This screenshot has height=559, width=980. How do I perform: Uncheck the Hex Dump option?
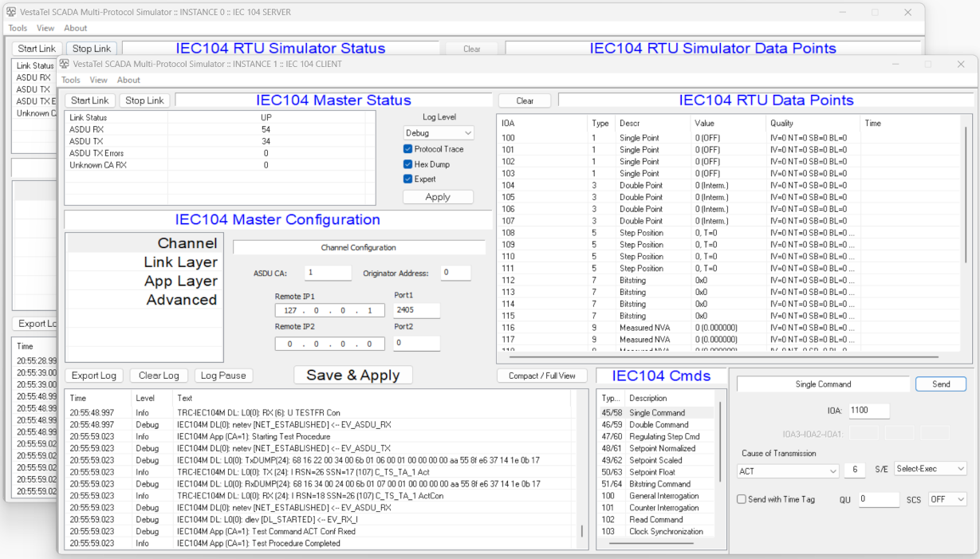pos(408,164)
